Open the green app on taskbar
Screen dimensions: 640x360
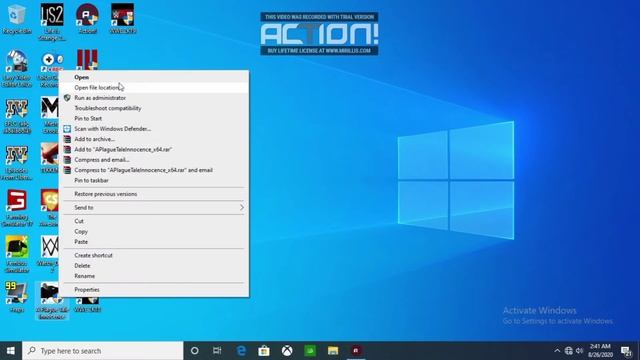point(310,351)
